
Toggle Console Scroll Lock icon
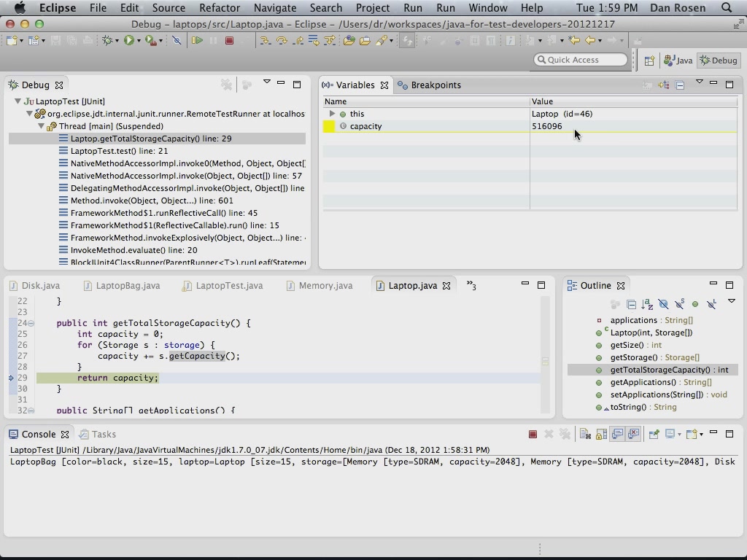[601, 435]
